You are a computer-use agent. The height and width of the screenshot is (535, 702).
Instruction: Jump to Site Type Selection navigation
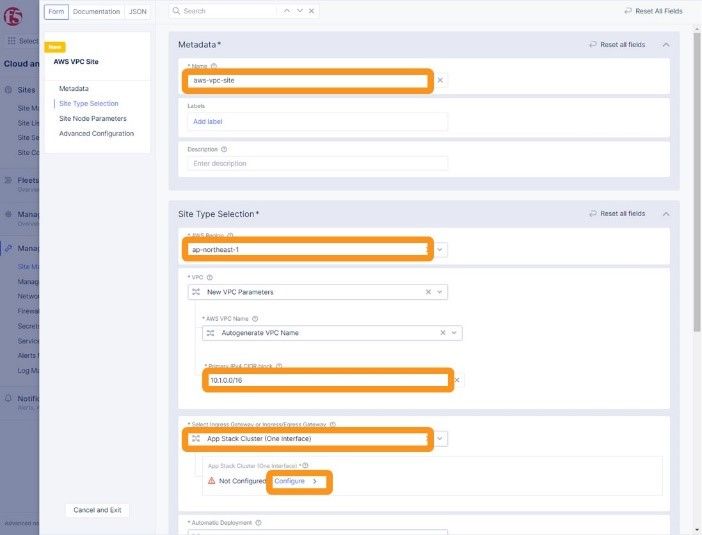(x=89, y=103)
